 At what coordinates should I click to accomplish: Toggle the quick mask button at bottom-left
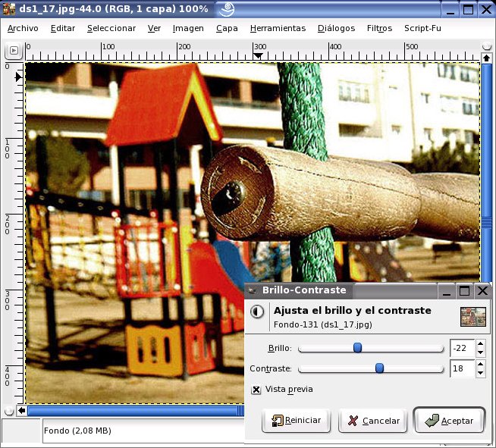[x=9, y=411]
